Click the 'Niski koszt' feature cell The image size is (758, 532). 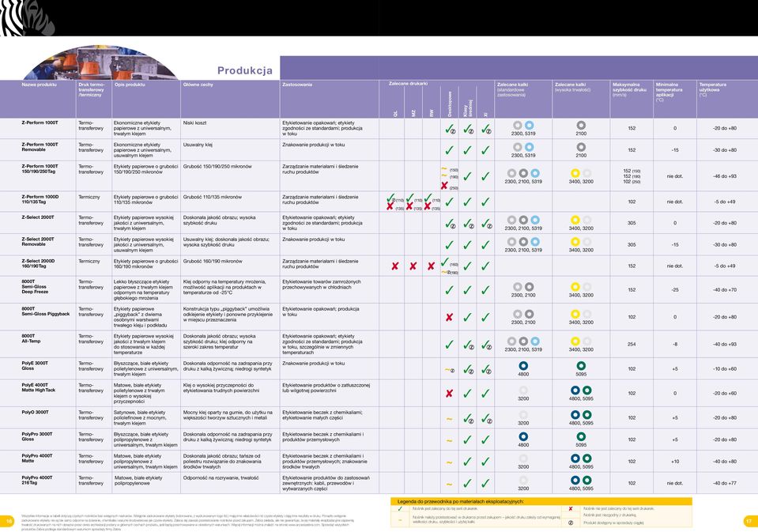(x=194, y=123)
